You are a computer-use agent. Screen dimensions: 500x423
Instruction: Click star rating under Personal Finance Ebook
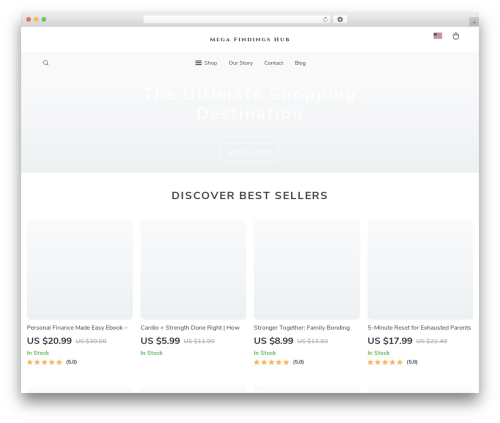pos(45,362)
